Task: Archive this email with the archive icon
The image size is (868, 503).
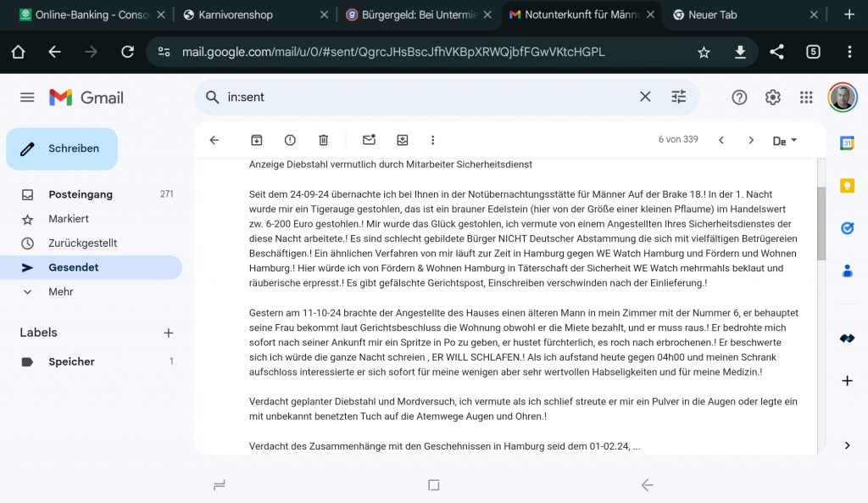Action: (256, 140)
